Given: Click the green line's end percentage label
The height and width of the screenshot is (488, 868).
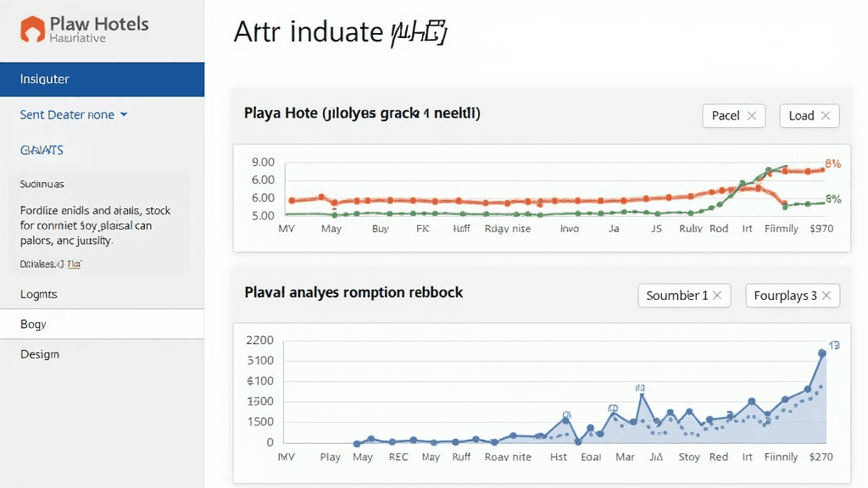Looking at the screenshot, I should pos(833,200).
